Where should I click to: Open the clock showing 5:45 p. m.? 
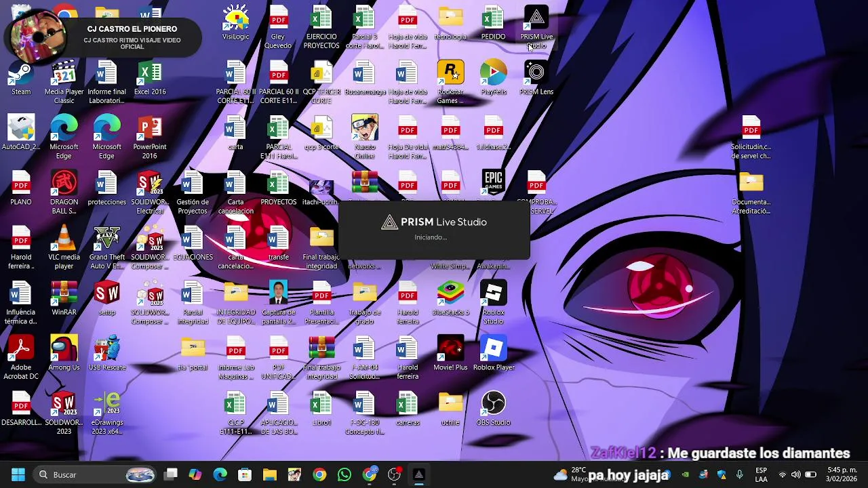pyautogui.click(x=841, y=474)
